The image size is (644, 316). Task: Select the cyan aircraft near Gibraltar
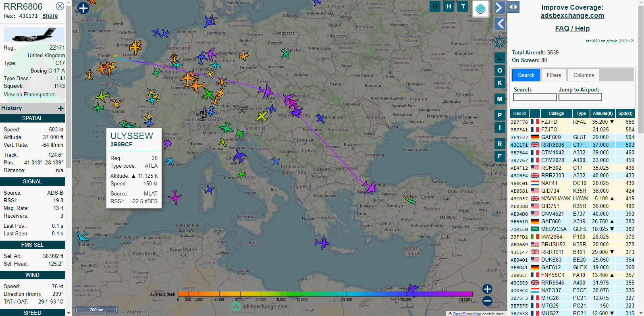pos(83,236)
